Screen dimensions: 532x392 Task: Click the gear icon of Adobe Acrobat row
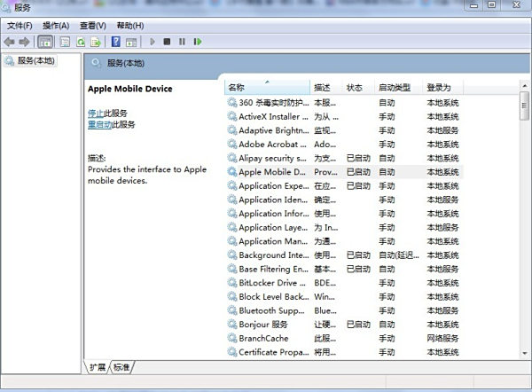pos(232,145)
